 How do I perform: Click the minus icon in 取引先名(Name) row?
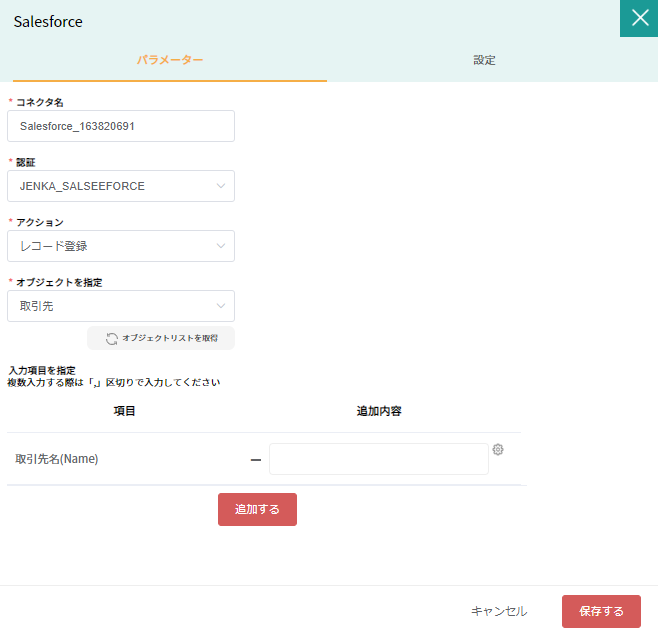pyautogui.click(x=256, y=460)
